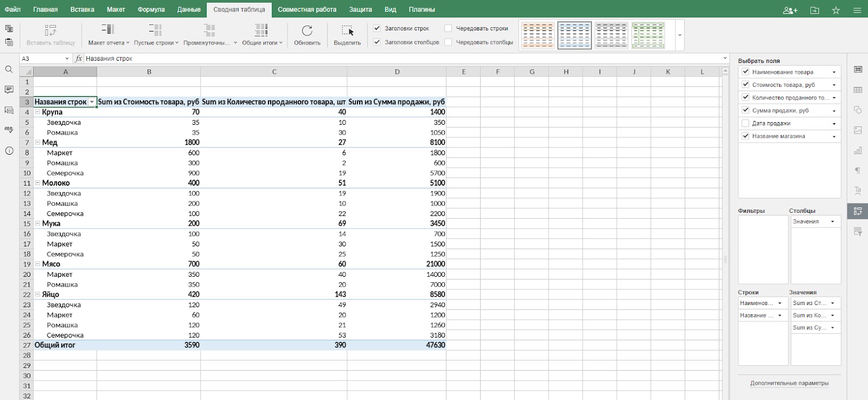
Task: Open the Файл menu
Action: pos(13,10)
